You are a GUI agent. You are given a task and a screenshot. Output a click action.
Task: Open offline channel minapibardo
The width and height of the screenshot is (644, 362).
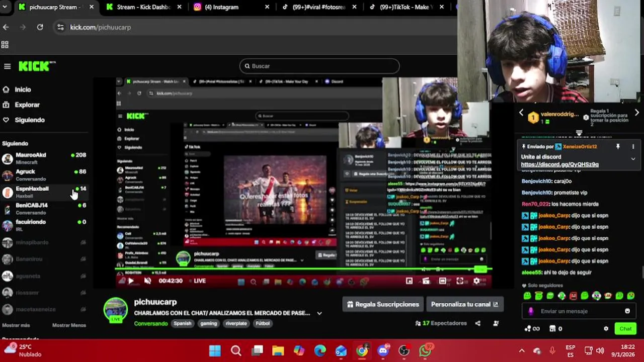[x=44, y=242]
